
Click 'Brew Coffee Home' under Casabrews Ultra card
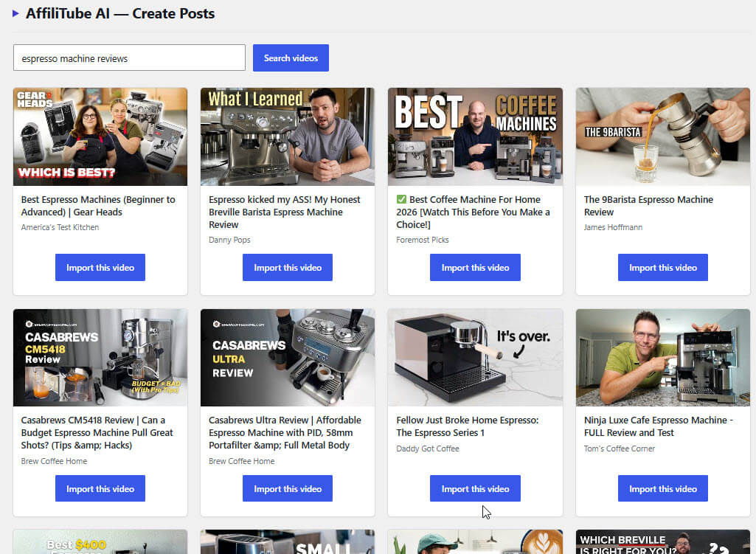pyautogui.click(x=242, y=461)
